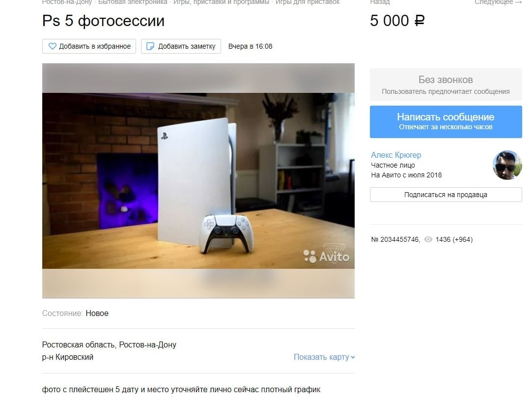Viewport: 532px width, 401px height.
Task: Click Показать карту link text
Action: (321, 357)
